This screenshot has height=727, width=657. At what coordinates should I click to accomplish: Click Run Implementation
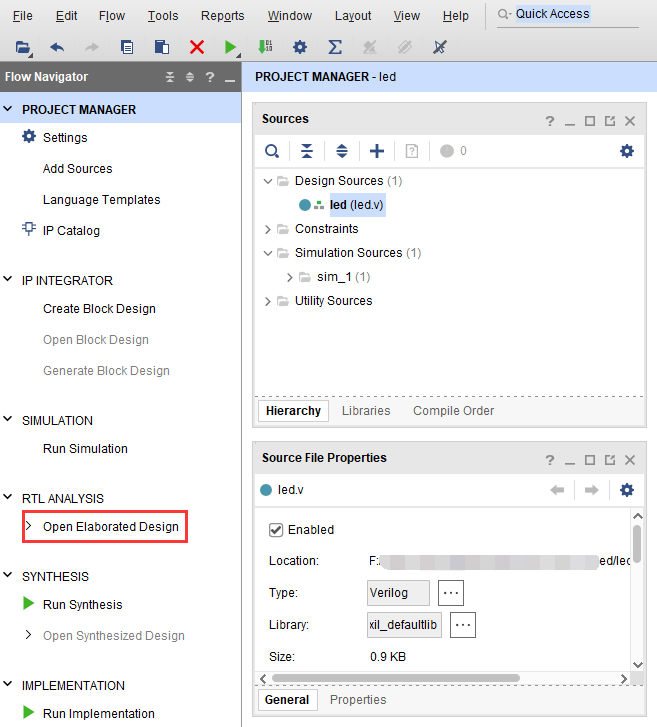coord(98,714)
